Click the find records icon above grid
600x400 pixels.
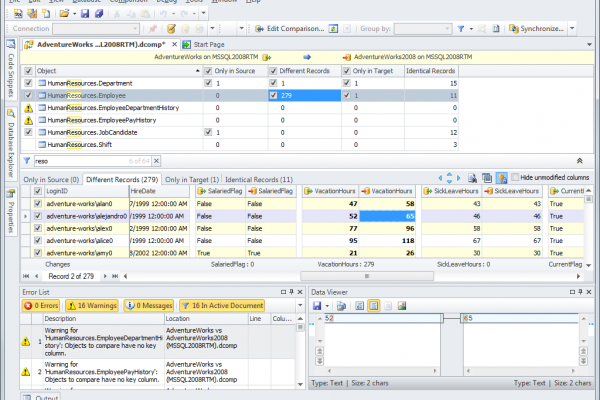pyautogui.click(x=472, y=178)
